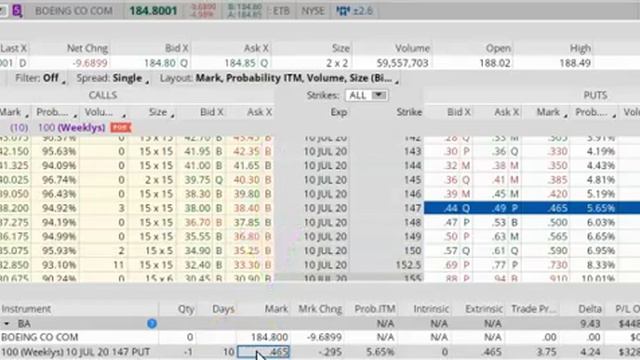
Task: Open the Spread: Single dropdown
Action: click(113, 78)
